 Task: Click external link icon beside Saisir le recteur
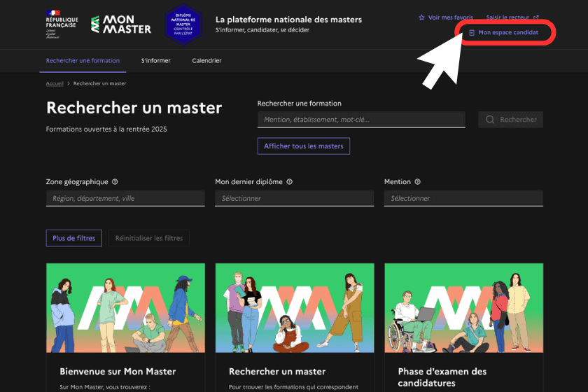click(x=536, y=17)
